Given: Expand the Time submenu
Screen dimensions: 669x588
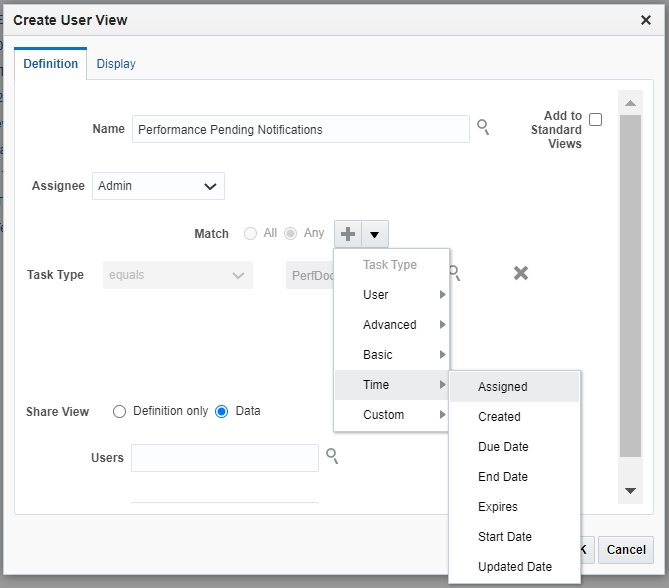Looking at the screenshot, I should pyautogui.click(x=392, y=385).
